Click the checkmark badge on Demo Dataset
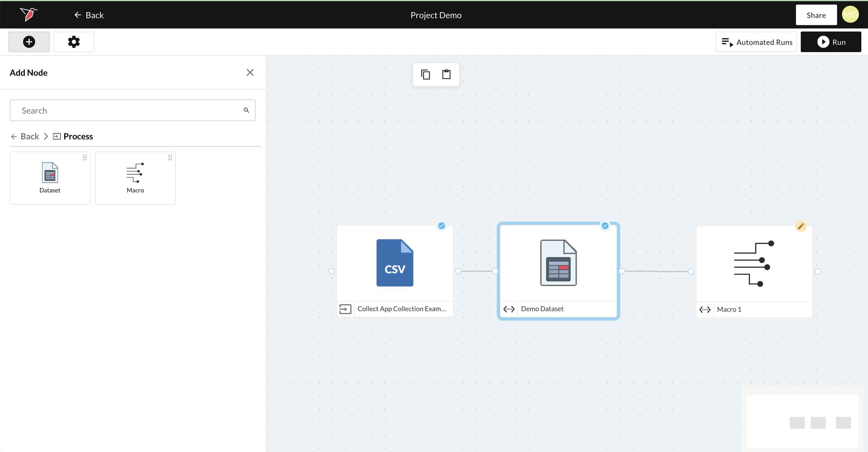 (x=605, y=226)
